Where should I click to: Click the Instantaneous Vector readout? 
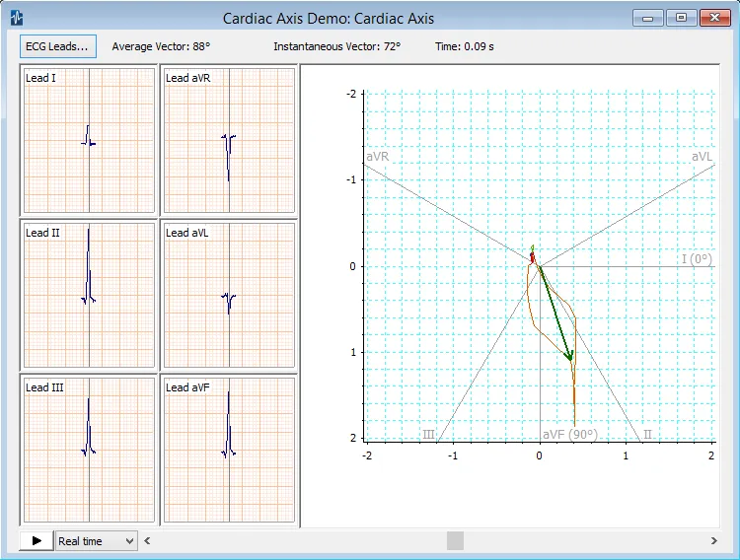[336, 46]
